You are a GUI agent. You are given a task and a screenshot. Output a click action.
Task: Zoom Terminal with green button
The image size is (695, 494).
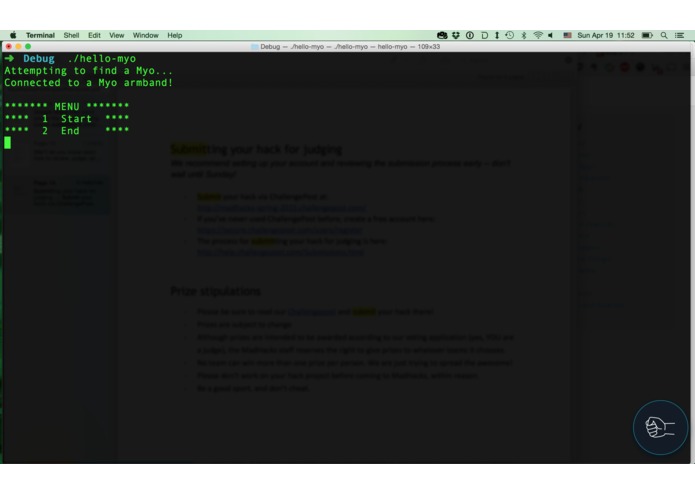pyautogui.click(x=28, y=47)
